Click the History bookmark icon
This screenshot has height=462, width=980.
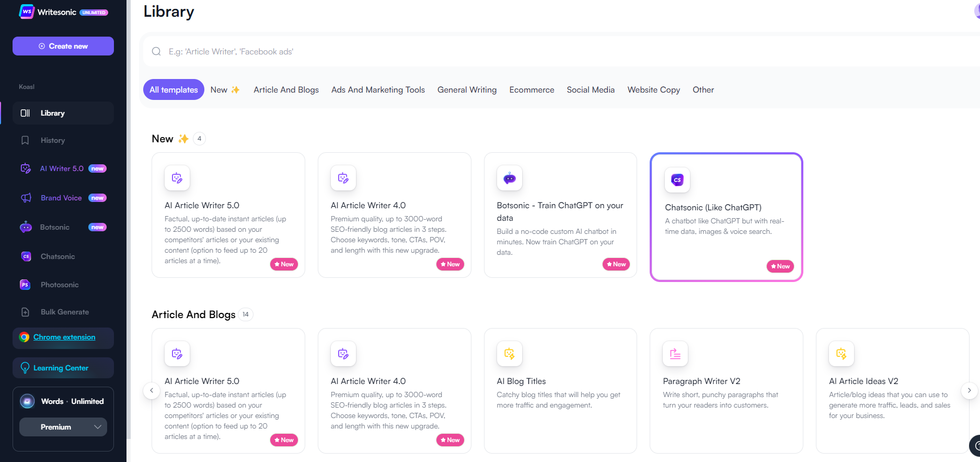pyautogui.click(x=25, y=140)
